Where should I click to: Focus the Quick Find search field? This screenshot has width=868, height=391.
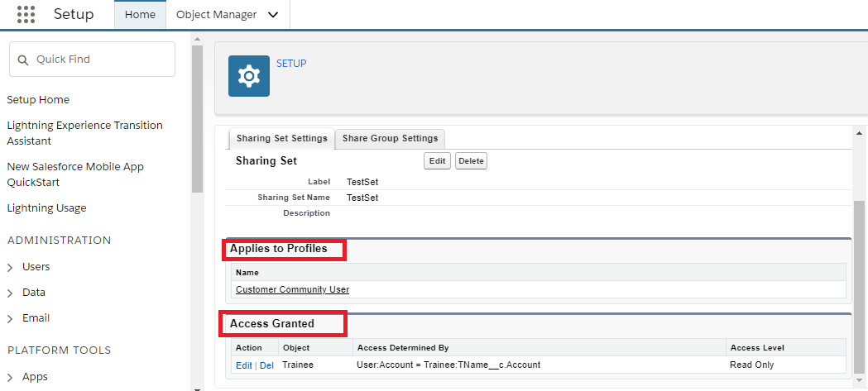[x=92, y=60]
